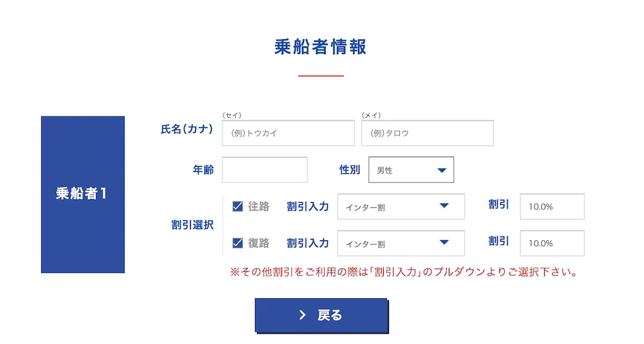
Task: Click the 往路 checkbox label text
Action: click(x=259, y=207)
